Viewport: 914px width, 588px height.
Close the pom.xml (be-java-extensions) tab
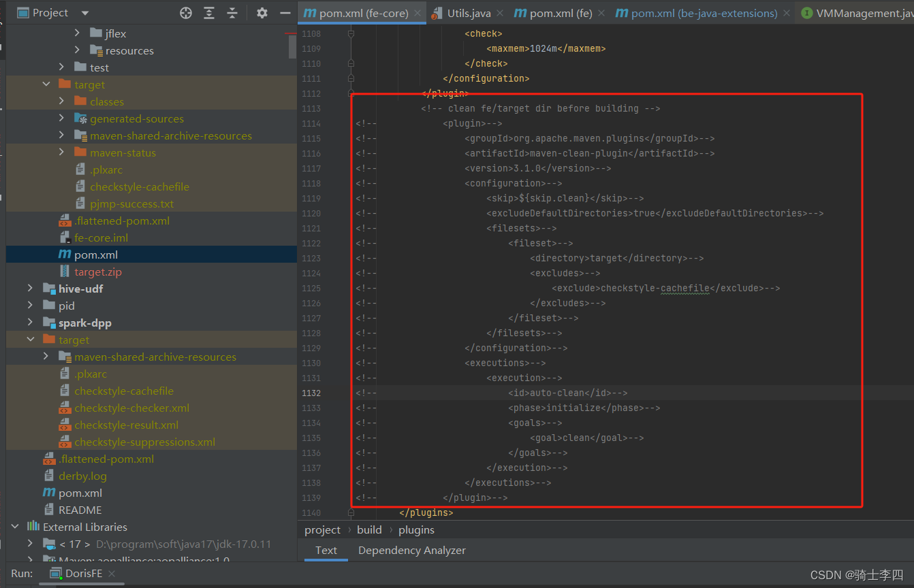point(787,13)
